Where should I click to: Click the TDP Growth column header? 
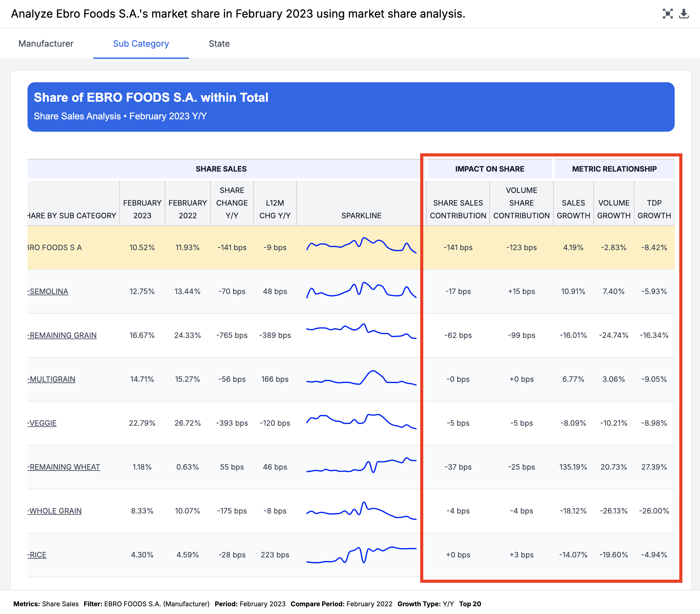coord(654,209)
